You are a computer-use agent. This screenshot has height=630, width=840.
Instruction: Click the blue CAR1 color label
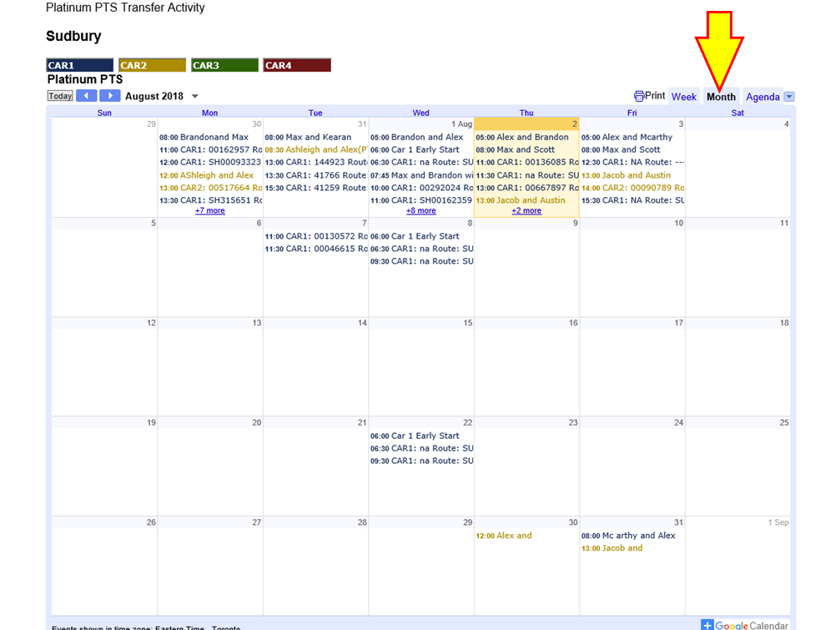80,65
